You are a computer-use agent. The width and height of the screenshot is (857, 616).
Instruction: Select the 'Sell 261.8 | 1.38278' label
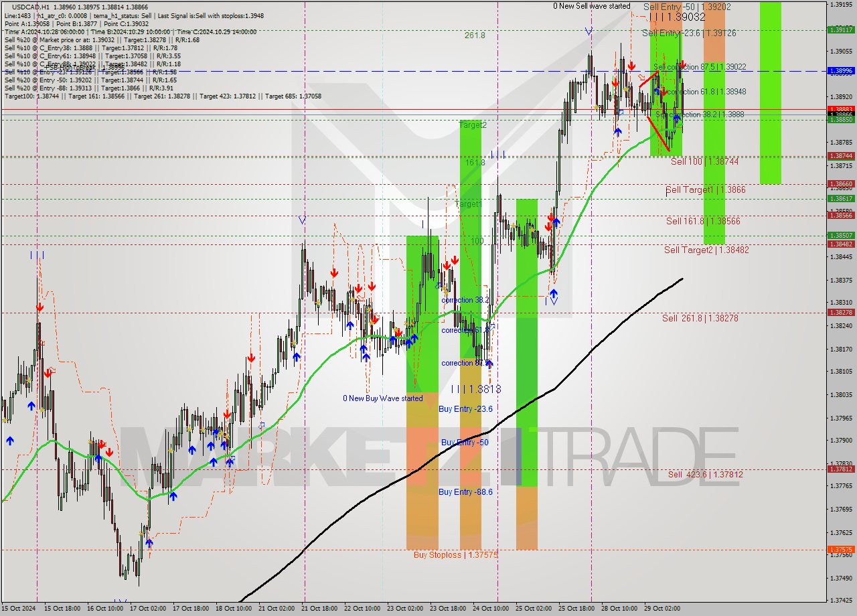point(700,318)
